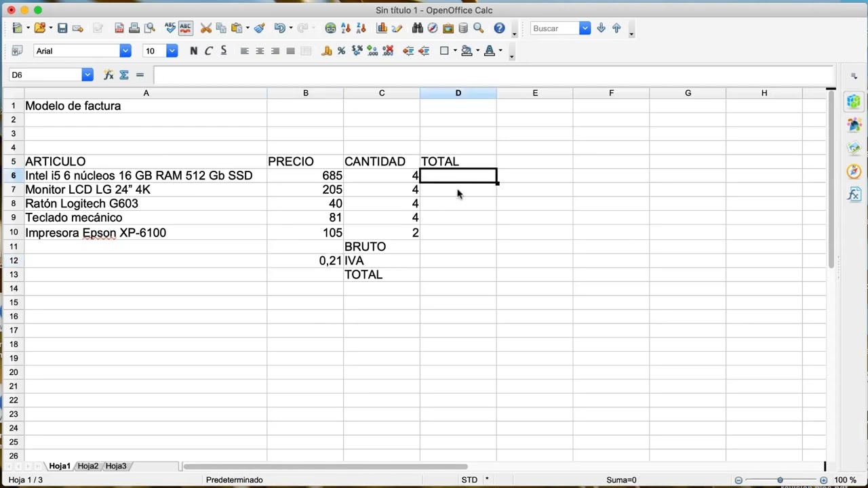Select row 10 header
868x488 pixels.
tap(13, 232)
